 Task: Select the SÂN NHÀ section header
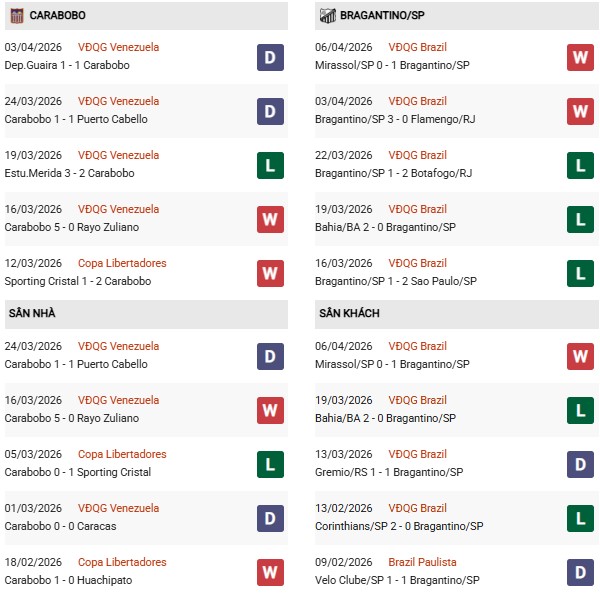point(32,313)
